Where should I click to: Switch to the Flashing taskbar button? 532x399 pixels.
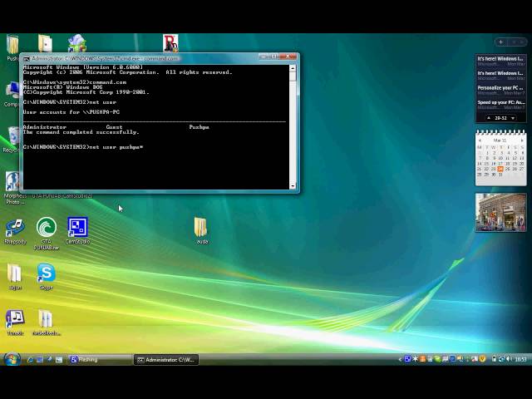[100, 359]
